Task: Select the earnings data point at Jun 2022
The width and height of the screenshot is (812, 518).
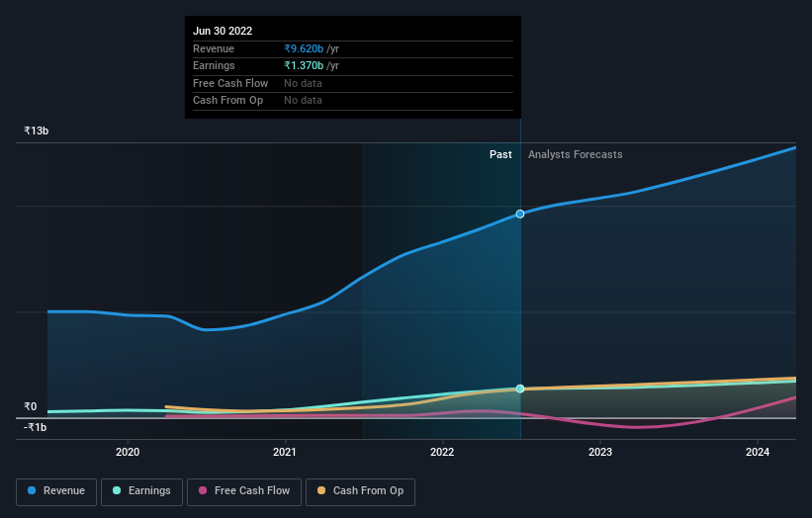Action: 520,388
